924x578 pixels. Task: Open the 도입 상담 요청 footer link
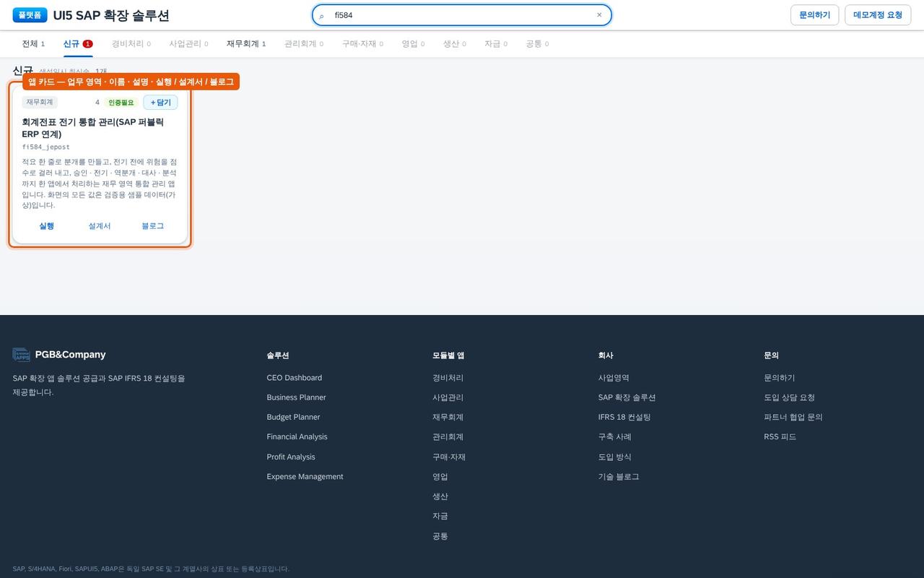pyautogui.click(x=789, y=397)
